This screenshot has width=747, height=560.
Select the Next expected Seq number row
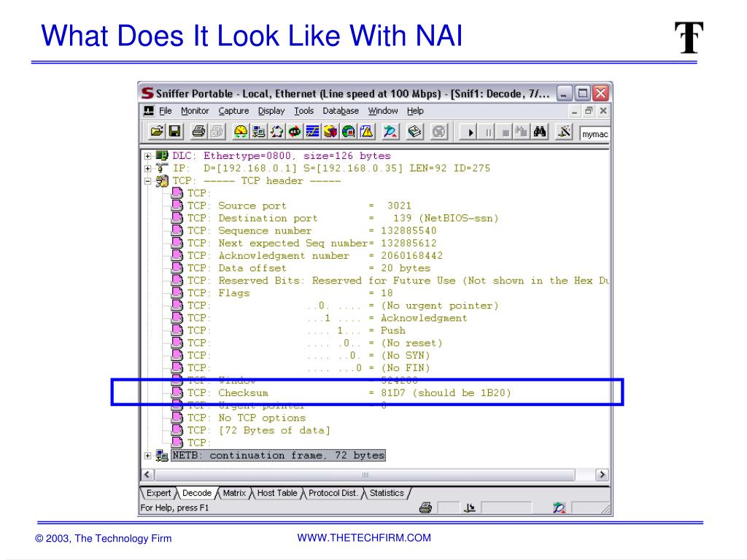(x=304, y=243)
